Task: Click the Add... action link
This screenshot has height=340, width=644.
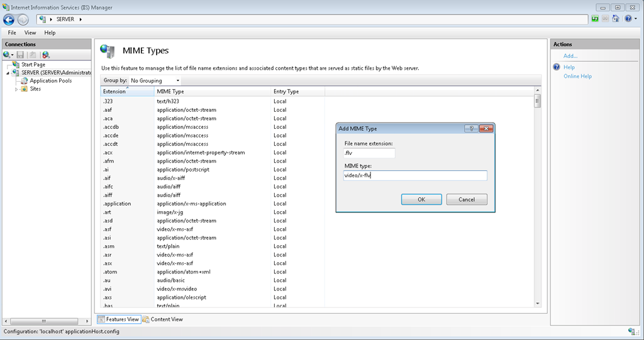Action: pos(570,56)
